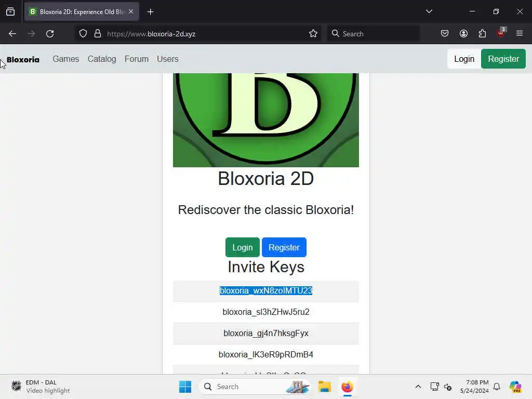
Task: Open Copilot preview icon
Action: 515,387
